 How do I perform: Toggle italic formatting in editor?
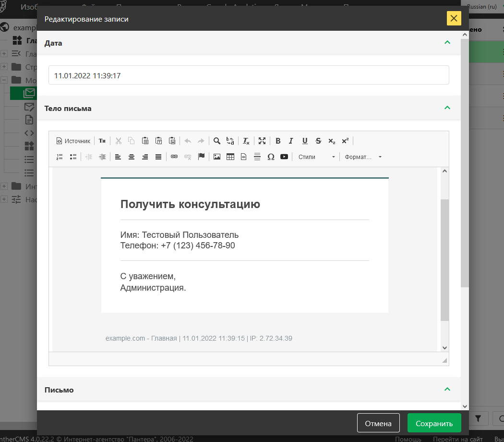click(x=291, y=141)
